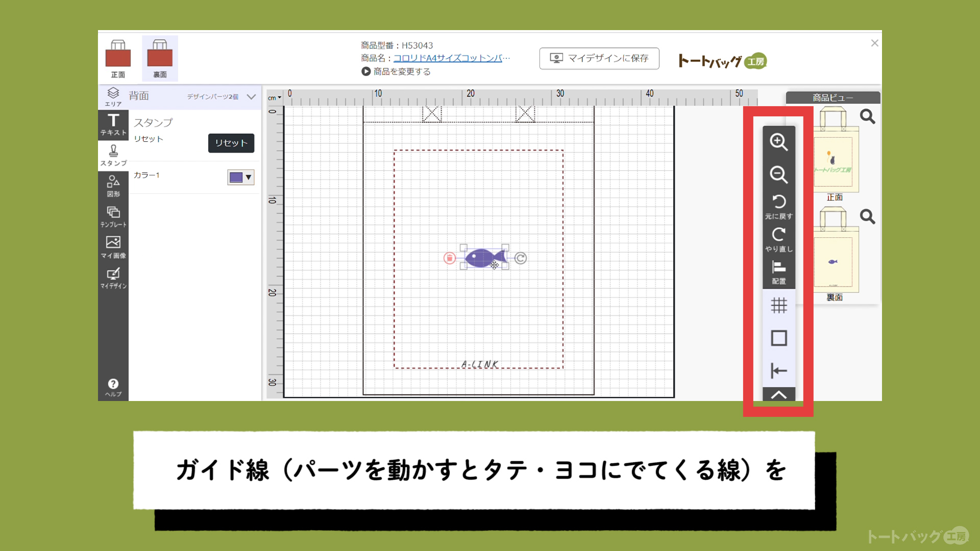Select the スタンプ stamp tool

[x=113, y=156]
